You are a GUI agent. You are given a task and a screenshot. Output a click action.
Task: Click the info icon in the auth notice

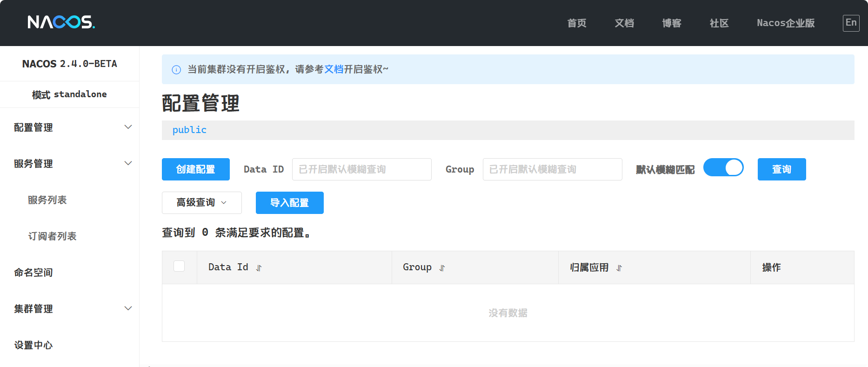pos(176,70)
